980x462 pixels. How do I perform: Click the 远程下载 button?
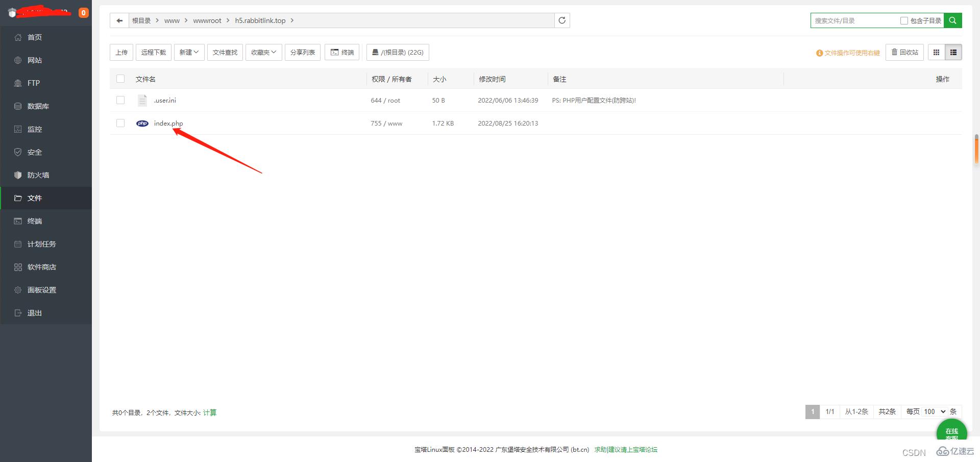tap(154, 52)
